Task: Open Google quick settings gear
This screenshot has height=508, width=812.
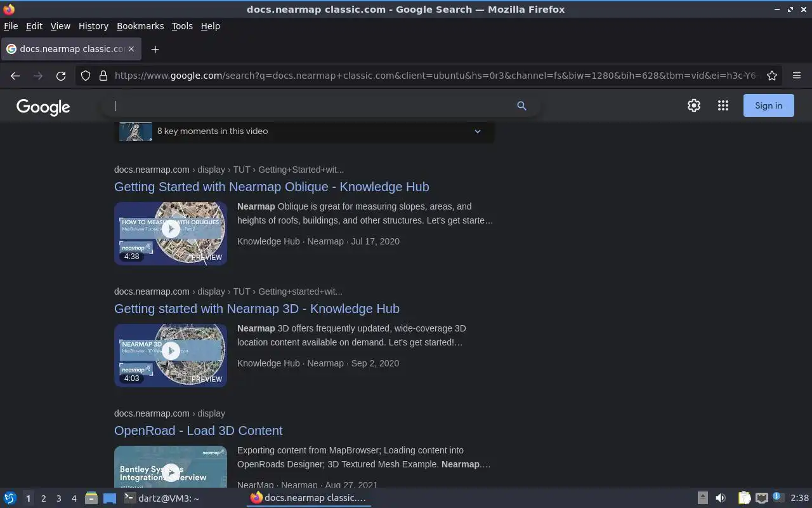Action: click(694, 106)
